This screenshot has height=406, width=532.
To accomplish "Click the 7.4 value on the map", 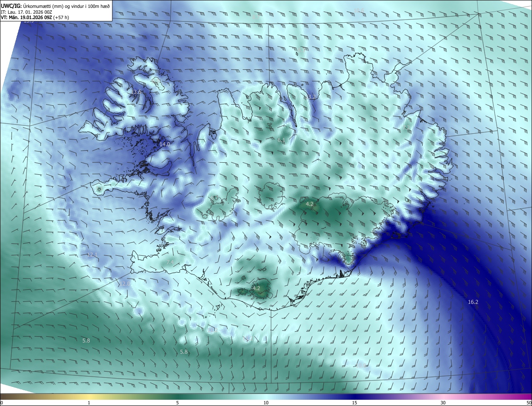I will pos(170,262).
